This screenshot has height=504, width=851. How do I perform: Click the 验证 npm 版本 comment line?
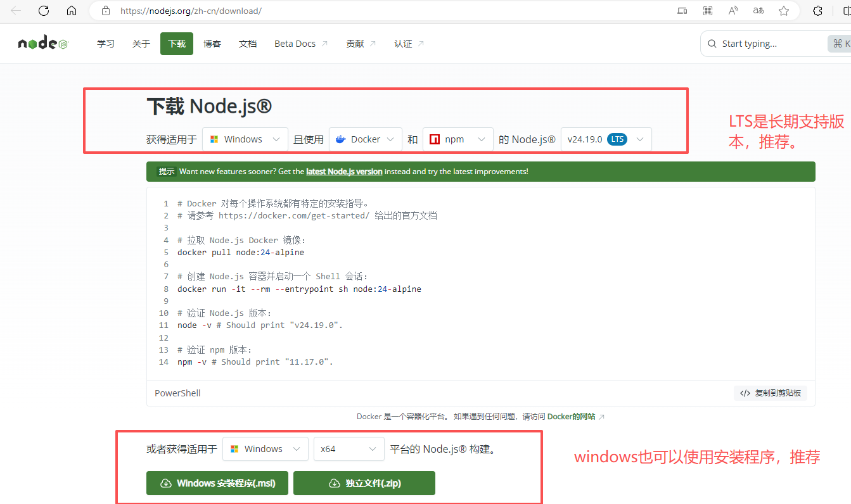tap(217, 350)
